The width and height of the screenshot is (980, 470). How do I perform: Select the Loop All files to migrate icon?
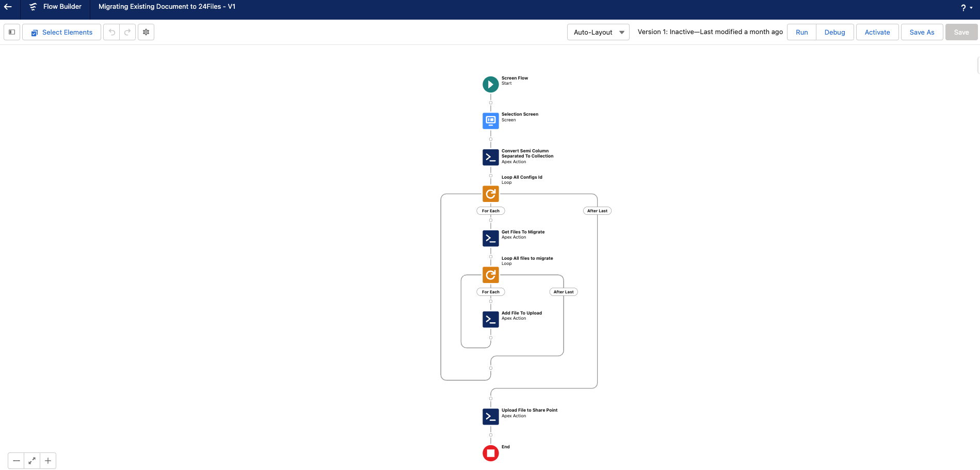click(490, 275)
